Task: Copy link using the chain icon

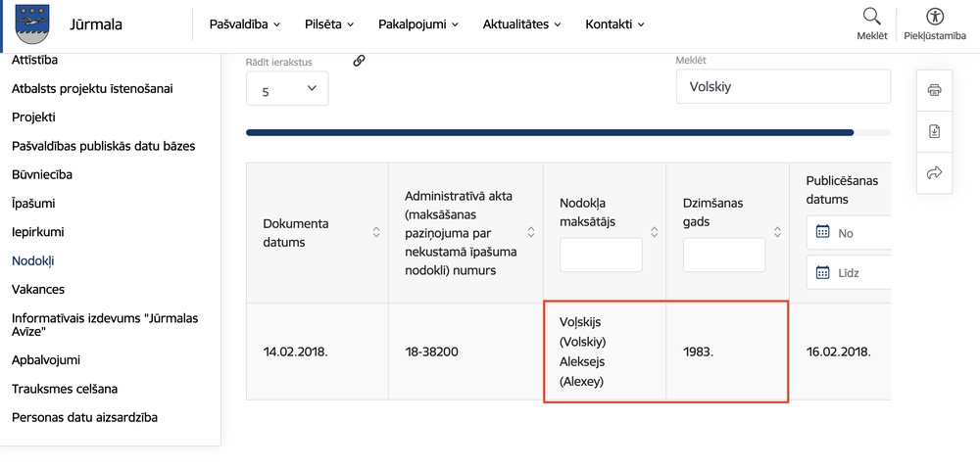Action: (359, 61)
